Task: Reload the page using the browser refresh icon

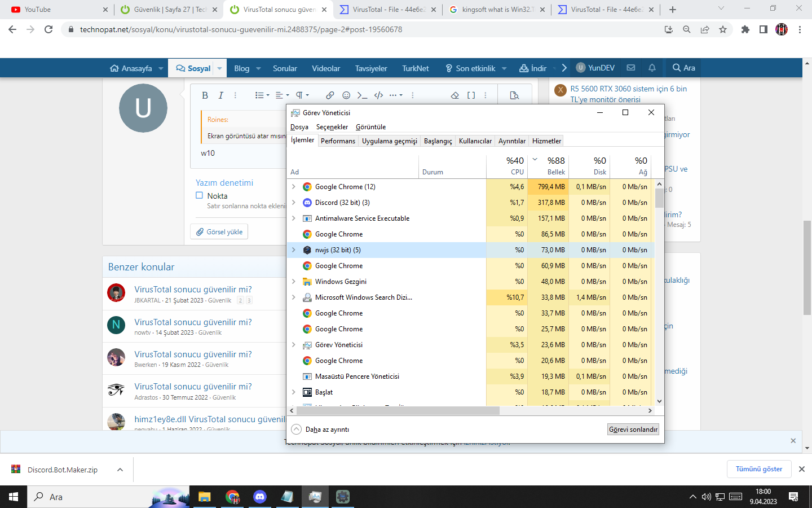Action: (x=48, y=29)
